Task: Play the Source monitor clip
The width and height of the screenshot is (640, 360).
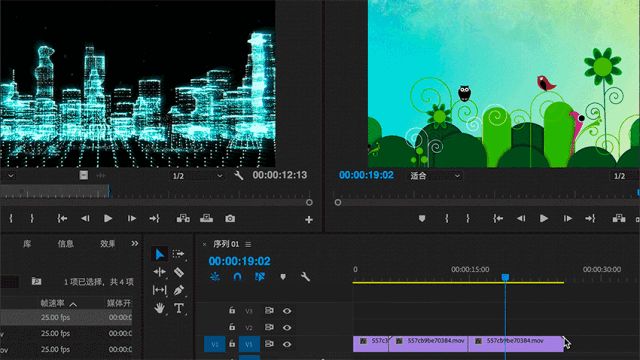Action: pos(108,219)
